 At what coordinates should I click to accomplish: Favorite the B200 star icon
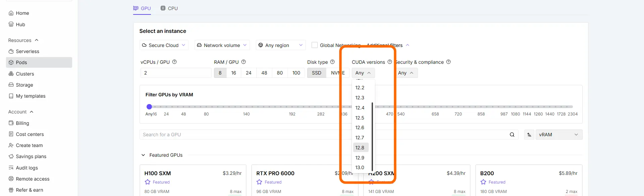[483, 182]
